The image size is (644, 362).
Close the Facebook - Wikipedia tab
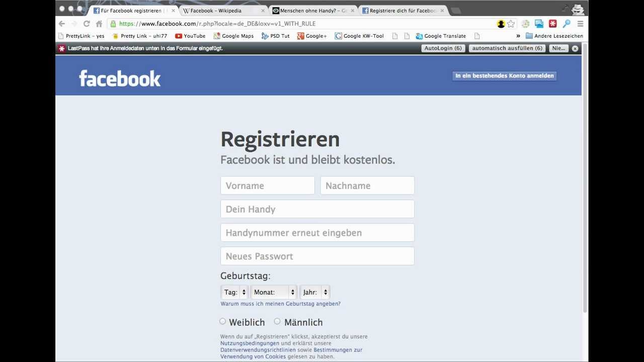[x=263, y=11]
